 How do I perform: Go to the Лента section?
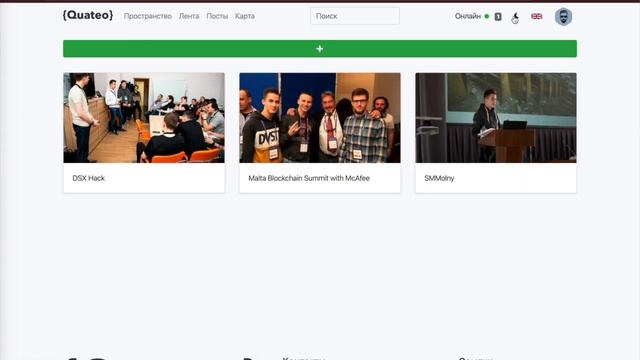[x=189, y=16]
